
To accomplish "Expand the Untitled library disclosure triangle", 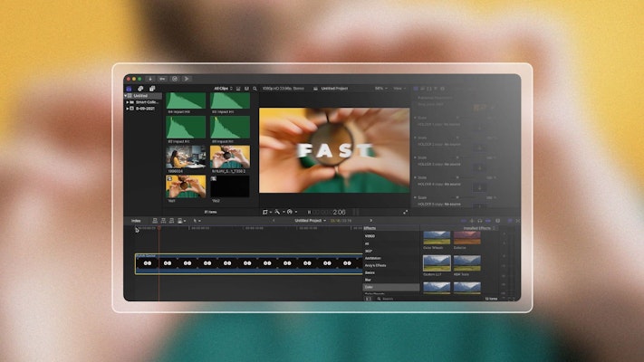I will [128, 95].
